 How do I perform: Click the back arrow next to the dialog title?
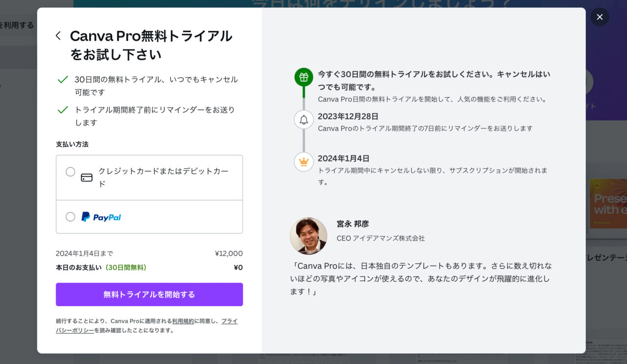coord(57,35)
